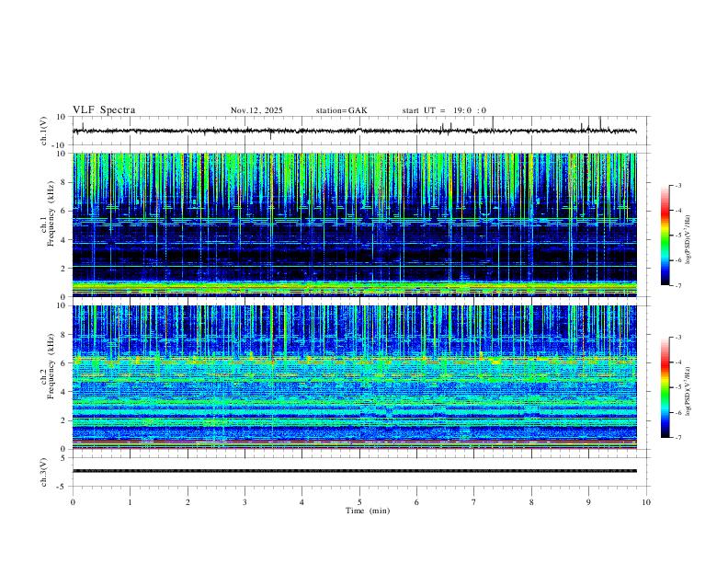The height and width of the screenshot is (563, 728).
Task: Click the 'ch.1(V)' waveform axis label
Action: 44,131
